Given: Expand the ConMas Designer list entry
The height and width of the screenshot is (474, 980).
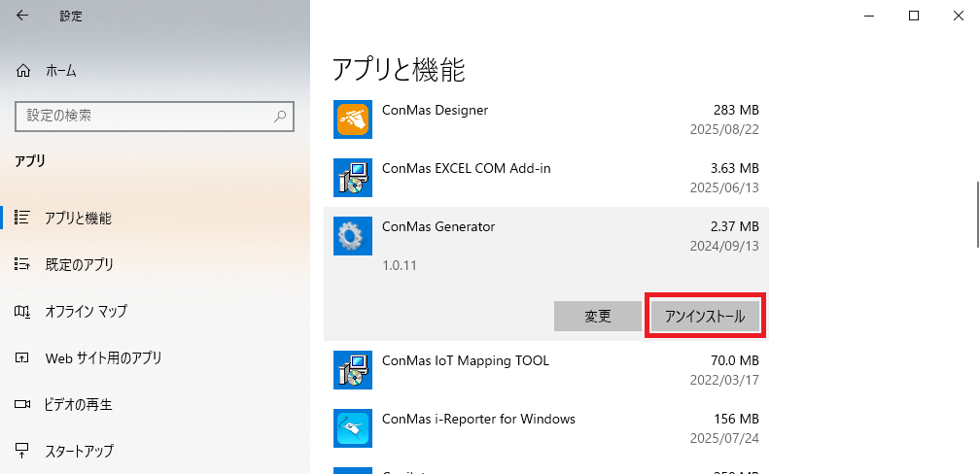Looking at the screenshot, I should (x=546, y=119).
